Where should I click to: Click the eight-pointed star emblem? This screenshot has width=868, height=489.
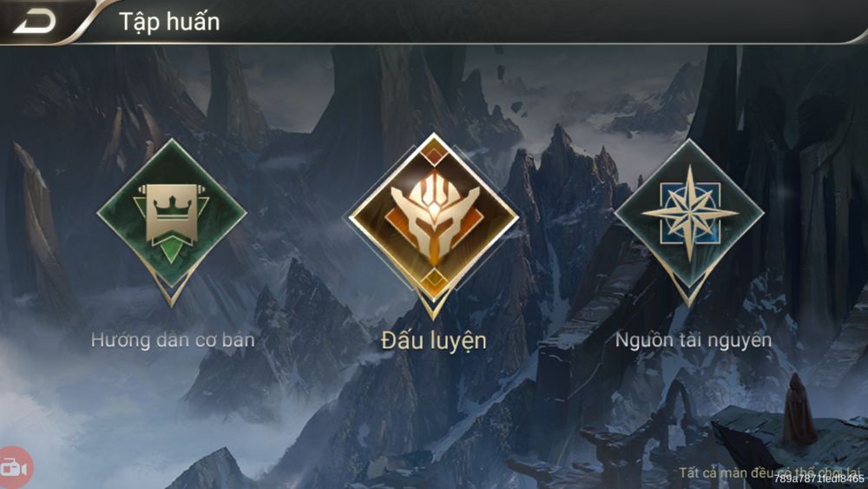click(689, 214)
